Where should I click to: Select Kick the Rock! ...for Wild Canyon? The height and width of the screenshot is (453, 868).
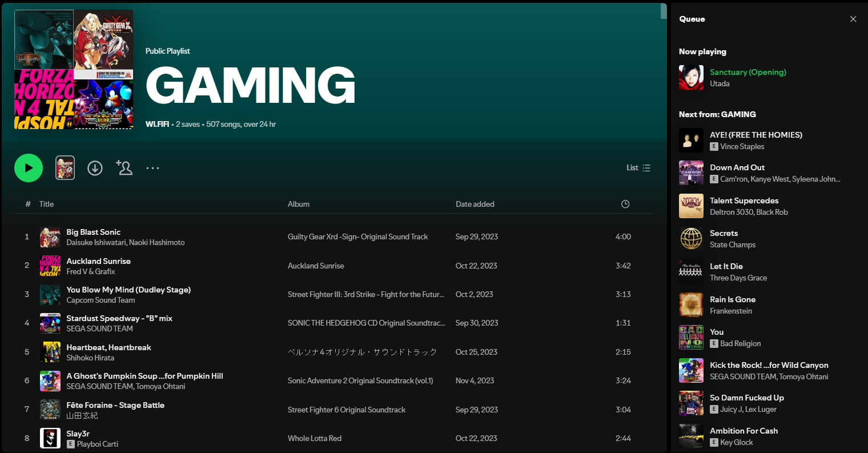pos(769,365)
